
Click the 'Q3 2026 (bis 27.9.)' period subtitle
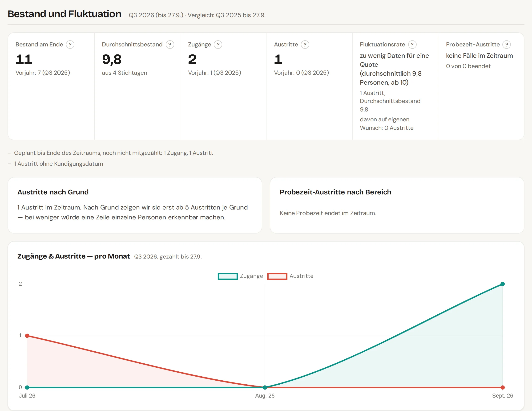click(x=156, y=15)
